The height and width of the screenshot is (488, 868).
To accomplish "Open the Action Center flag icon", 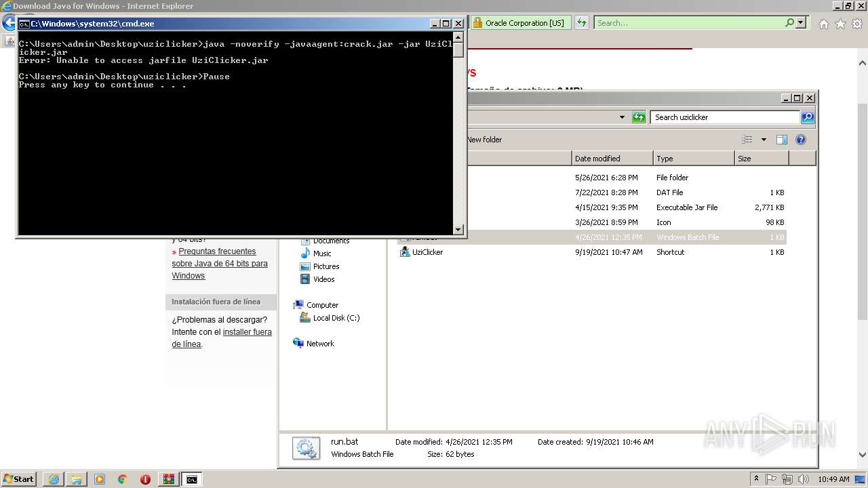I will (x=772, y=479).
